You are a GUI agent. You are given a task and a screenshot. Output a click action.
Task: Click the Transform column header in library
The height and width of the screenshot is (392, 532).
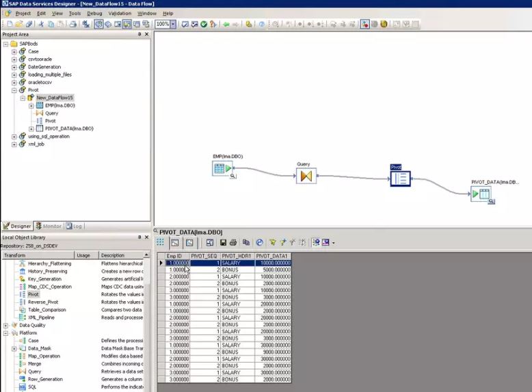tap(38, 255)
